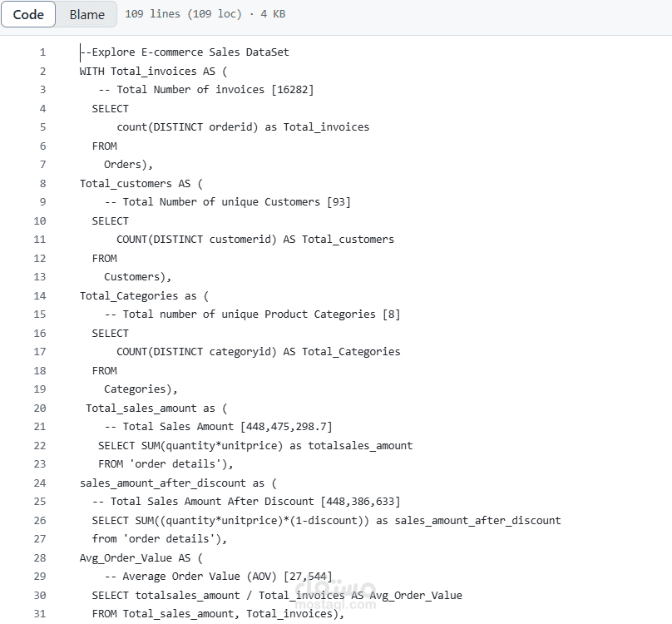672x624 pixels.
Task: Click 'sales_amount_after_discount as (' on line 24
Action: [178, 483]
